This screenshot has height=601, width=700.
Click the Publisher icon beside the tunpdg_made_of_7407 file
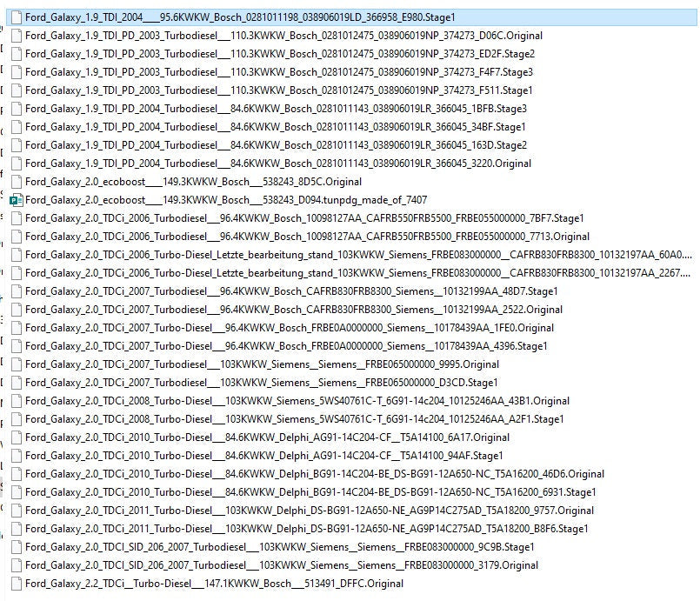point(16,200)
